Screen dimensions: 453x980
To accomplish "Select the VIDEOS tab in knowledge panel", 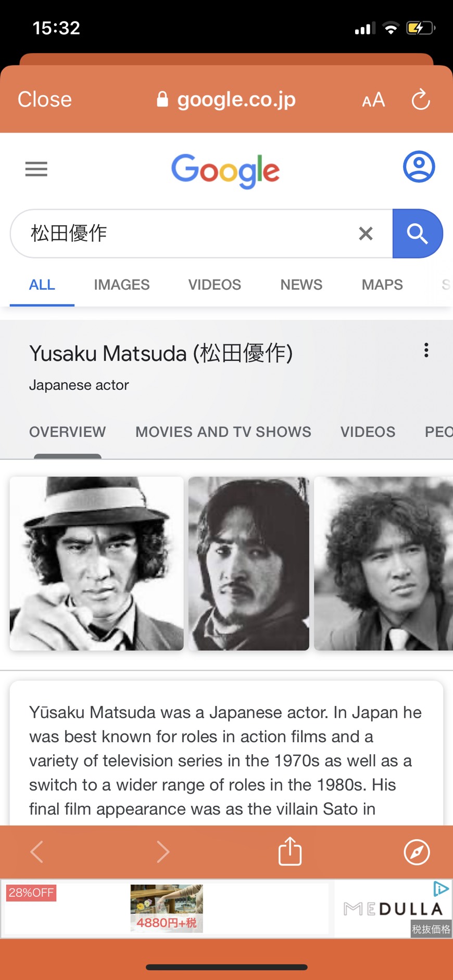I will (368, 432).
